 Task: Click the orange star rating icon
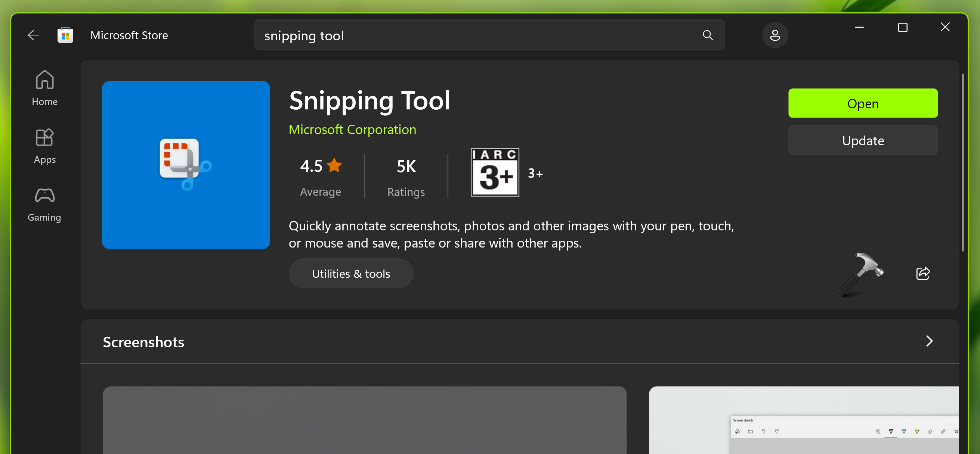pyautogui.click(x=334, y=165)
